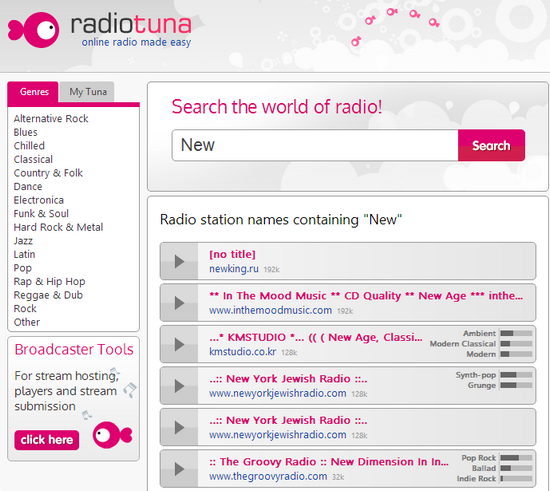The image size is (550, 491).
Task: Click the Broadcaster Tools click here button
Action: (x=47, y=440)
